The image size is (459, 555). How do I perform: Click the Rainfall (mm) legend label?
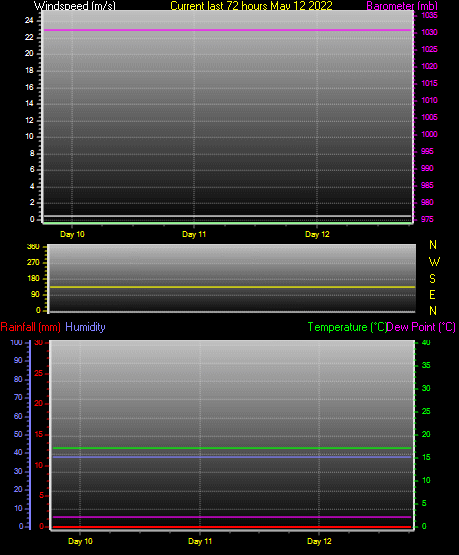coord(30,327)
